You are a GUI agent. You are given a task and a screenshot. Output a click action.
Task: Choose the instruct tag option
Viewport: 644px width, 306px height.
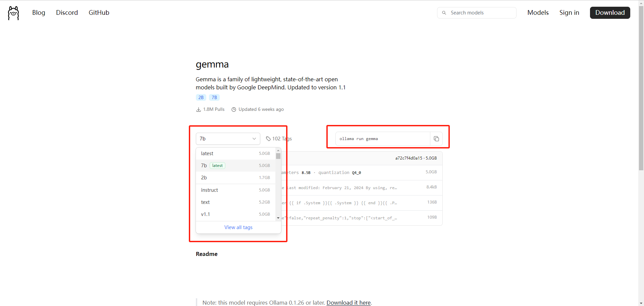pyautogui.click(x=235, y=190)
